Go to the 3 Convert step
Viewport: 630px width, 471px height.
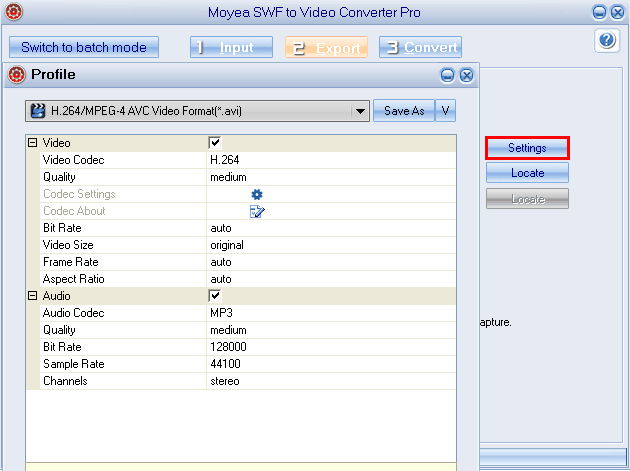coord(420,47)
